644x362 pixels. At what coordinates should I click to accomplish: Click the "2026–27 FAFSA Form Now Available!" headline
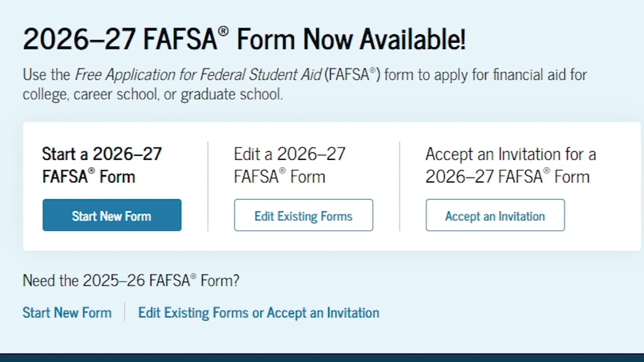point(244,39)
